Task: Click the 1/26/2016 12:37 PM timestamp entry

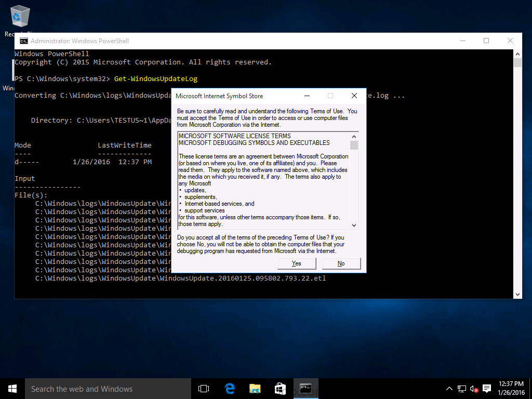Action: pyautogui.click(x=112, y=162)
